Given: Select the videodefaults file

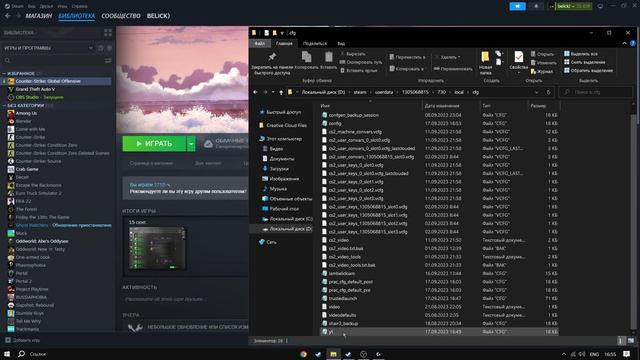Looking at the screenshot, I should [x=342, y=315].
